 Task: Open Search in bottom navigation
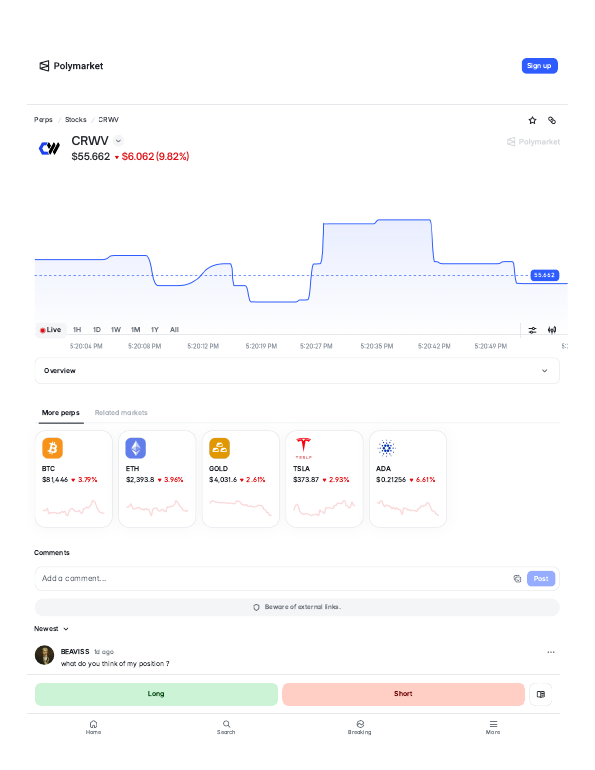pyautogui.click(x=226, y=727)
